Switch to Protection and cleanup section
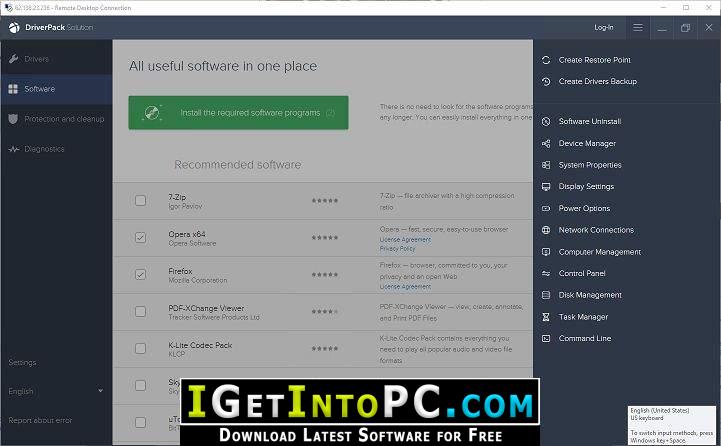Viewport: 721px width, 446px height. [x=56, y=119]
